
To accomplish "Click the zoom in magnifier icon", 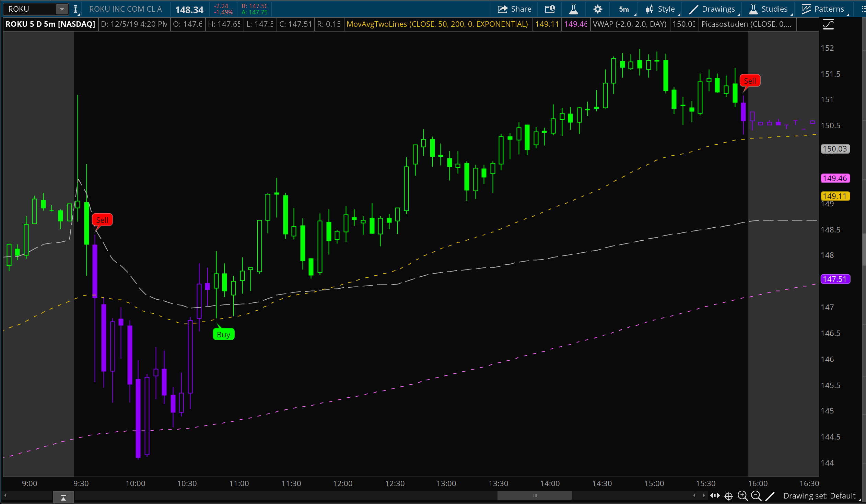I will (742, 496).
